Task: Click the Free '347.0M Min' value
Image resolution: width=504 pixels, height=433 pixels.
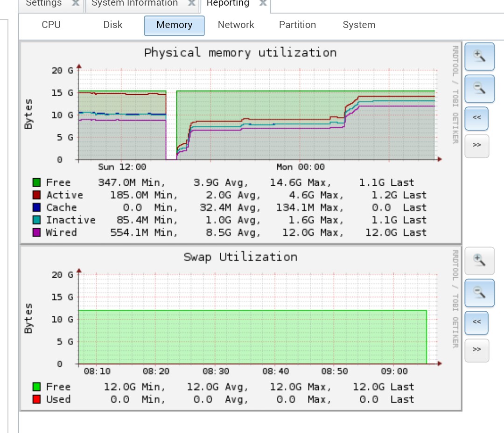Action: 132,182
